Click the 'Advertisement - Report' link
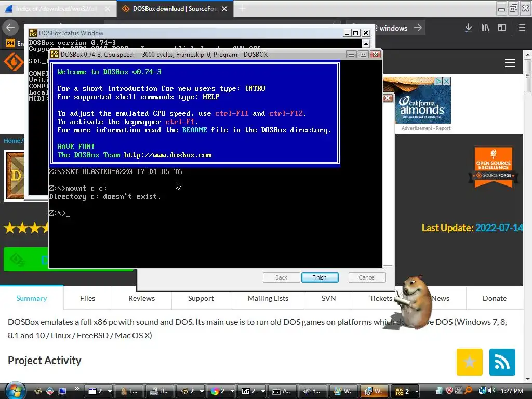 click(x=426, y=128)
